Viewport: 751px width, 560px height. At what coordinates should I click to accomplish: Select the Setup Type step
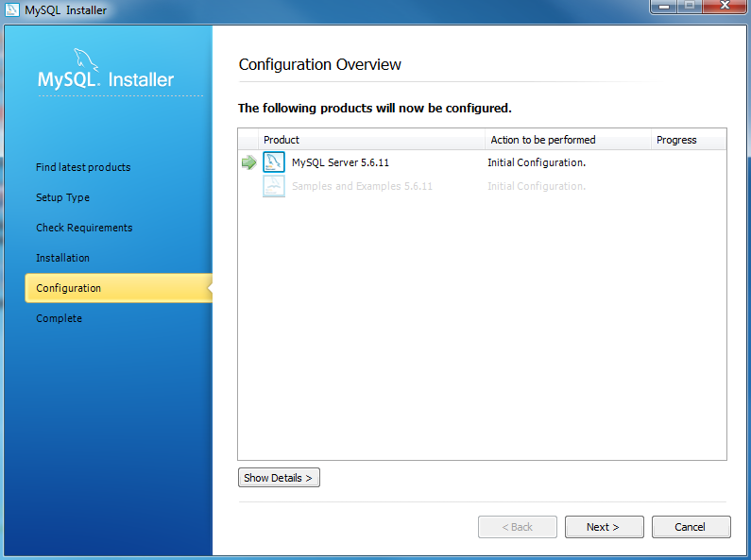(62, 197)
